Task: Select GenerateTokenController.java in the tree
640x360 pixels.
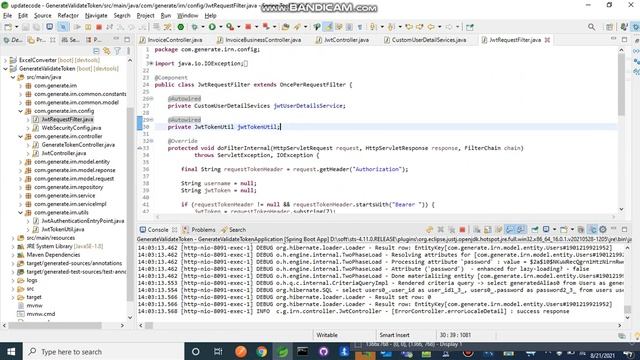Action: pyautogui.click(x=78, y=145)
